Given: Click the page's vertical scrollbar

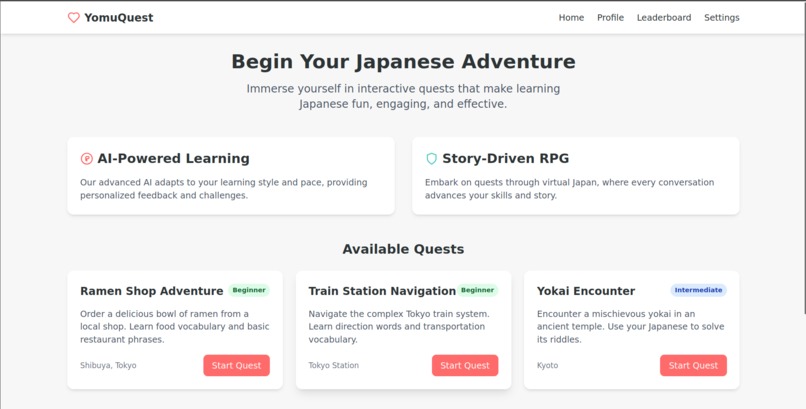Looking at the screenshot, I should click(804, 157).
